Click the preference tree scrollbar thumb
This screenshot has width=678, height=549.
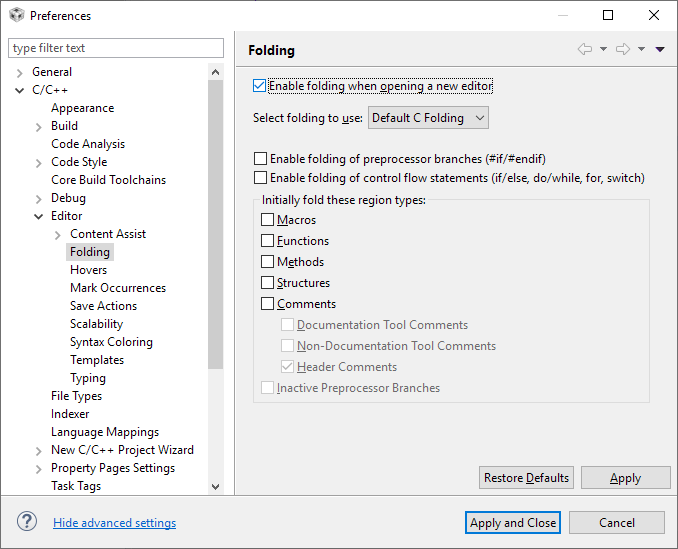pos(215,225)
